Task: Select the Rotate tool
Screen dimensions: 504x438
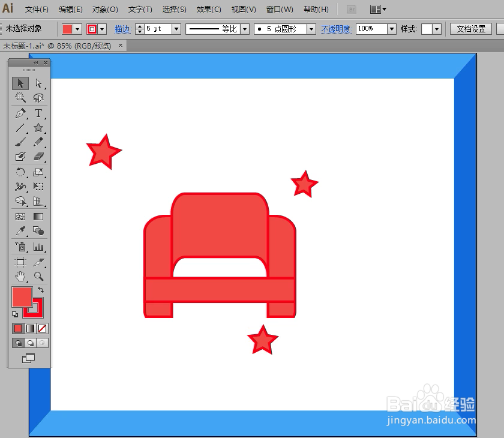Action: pyautogui.click(x=20, y=172)
